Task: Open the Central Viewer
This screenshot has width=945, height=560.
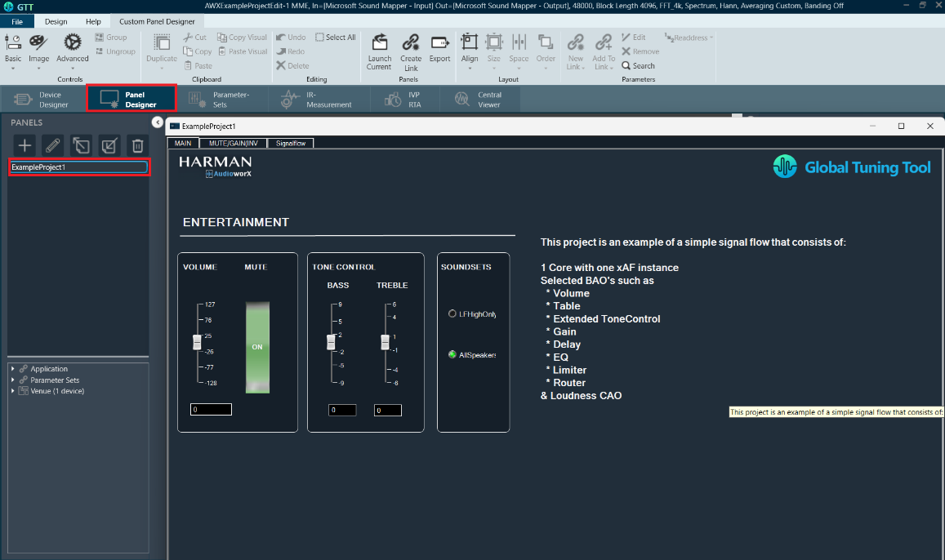Action: [x=479, y=100]
